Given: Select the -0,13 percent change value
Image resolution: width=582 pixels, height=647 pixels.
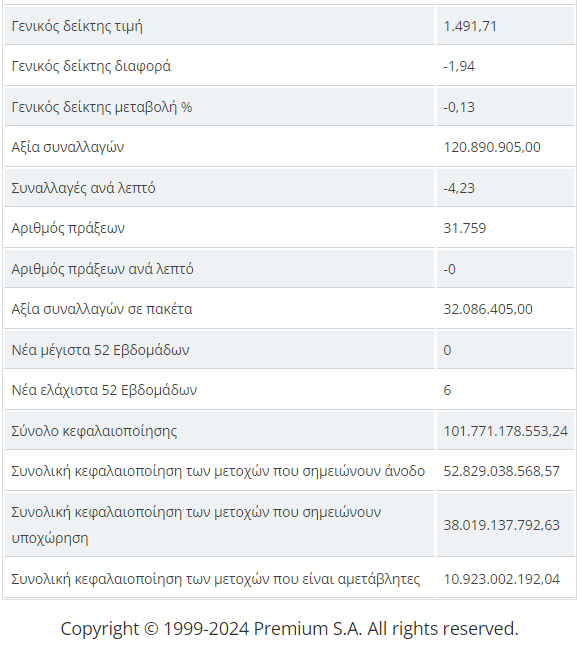Looking at the screenshot, I should click(x=459, y=107).
